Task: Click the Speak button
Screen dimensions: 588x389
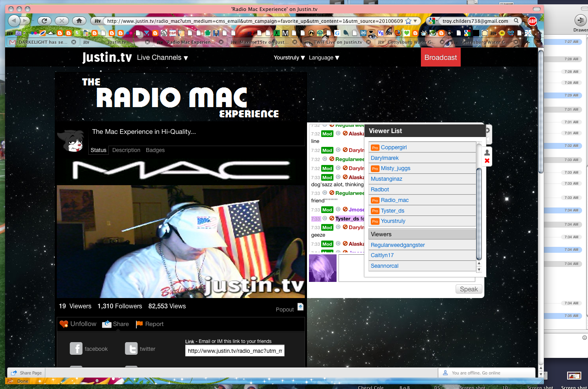Action: click(x=469, y=289)
